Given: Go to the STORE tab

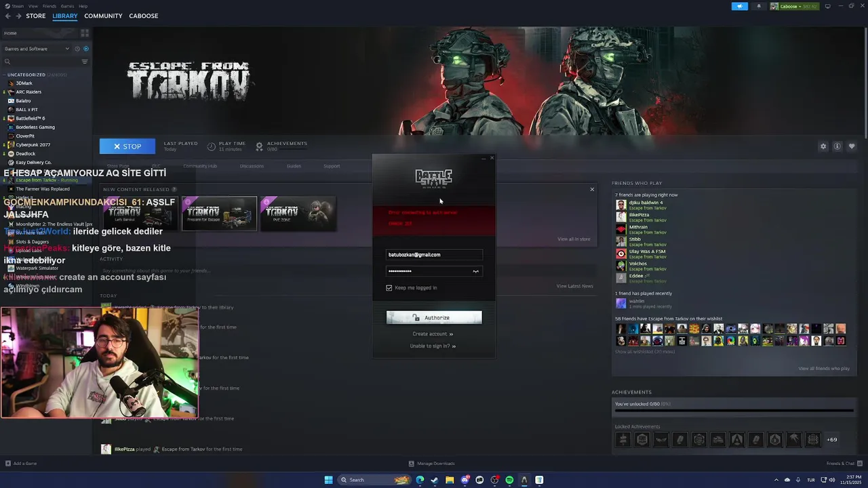Looking at the screenshot, I should pos(36,16).
